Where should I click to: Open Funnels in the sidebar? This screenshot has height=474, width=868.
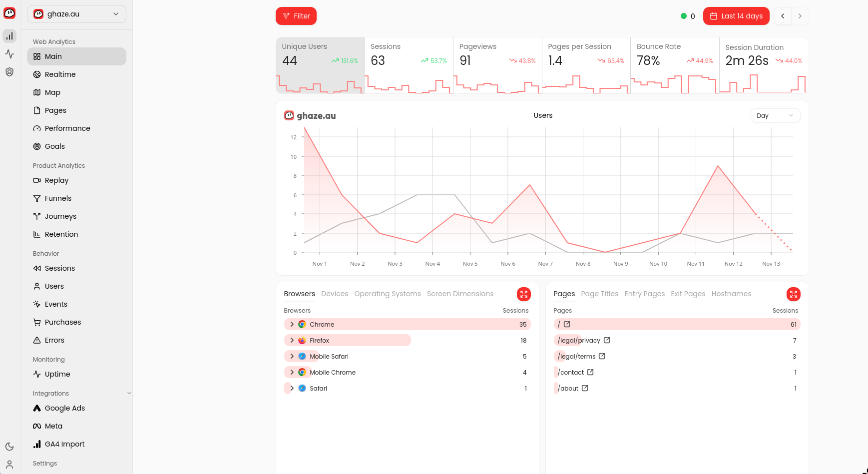pyautogui.click(x=58, y=198)
